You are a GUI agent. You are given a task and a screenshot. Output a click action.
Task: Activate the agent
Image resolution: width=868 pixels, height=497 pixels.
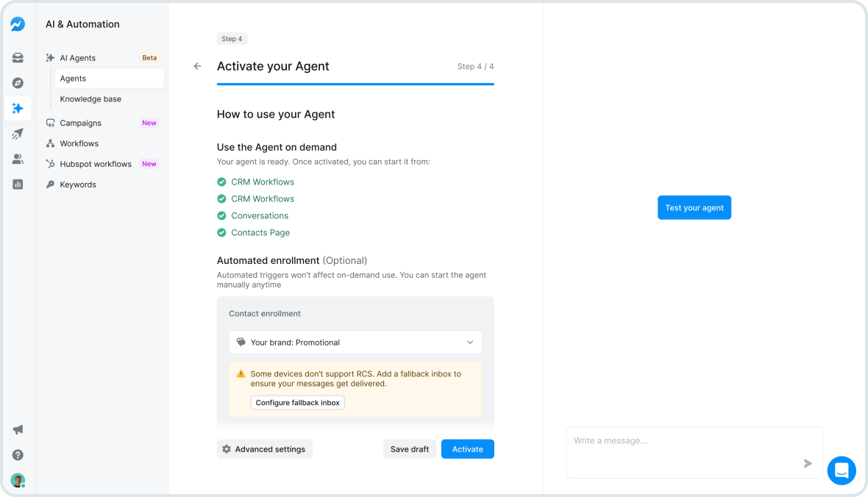tap(467, 448)
